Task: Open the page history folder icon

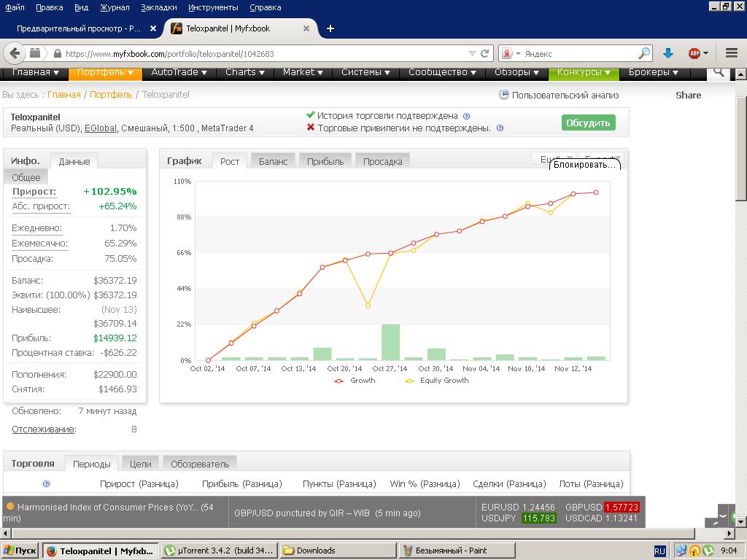Action: pos(35,53)
